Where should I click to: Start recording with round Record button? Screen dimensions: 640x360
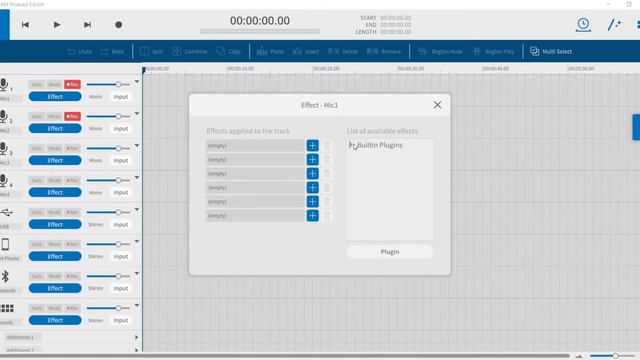point(118,25)
